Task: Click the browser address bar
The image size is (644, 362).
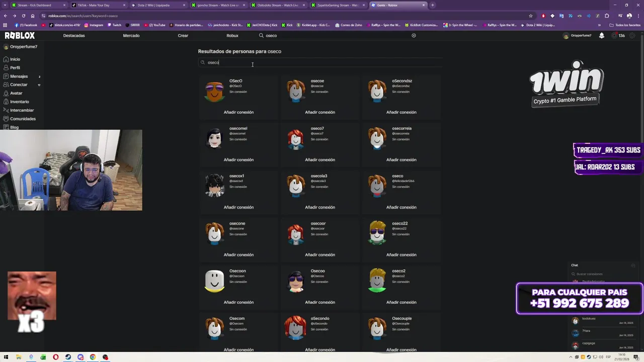Action: 287,16
